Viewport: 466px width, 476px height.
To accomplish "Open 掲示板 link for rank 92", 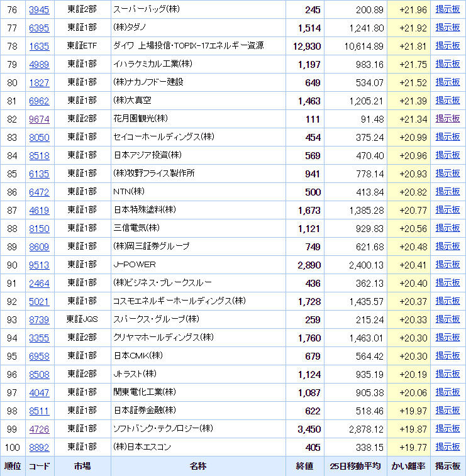I will click(448, 301).
